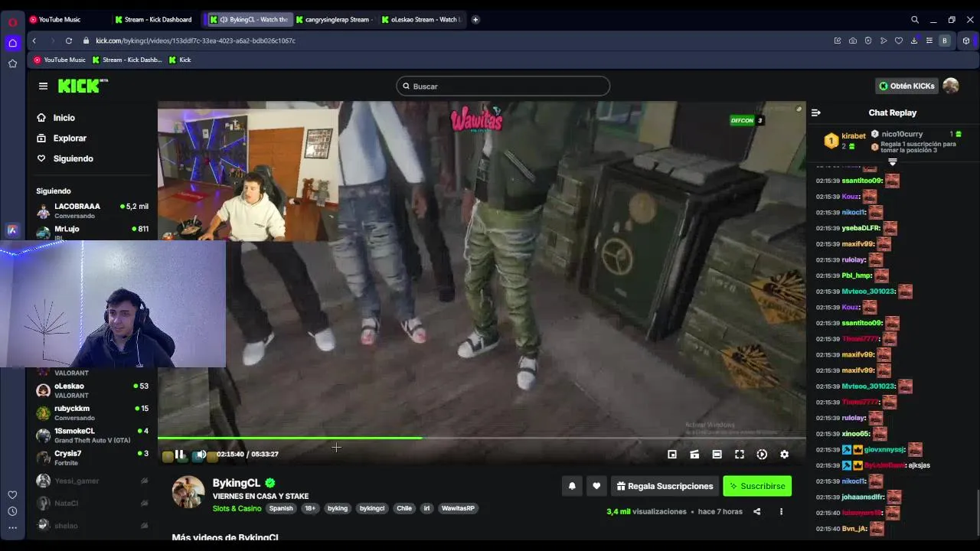Search tabs with the magnifier icon
The width and height of the screenshot is (980, 551).
tap(915, 20)
